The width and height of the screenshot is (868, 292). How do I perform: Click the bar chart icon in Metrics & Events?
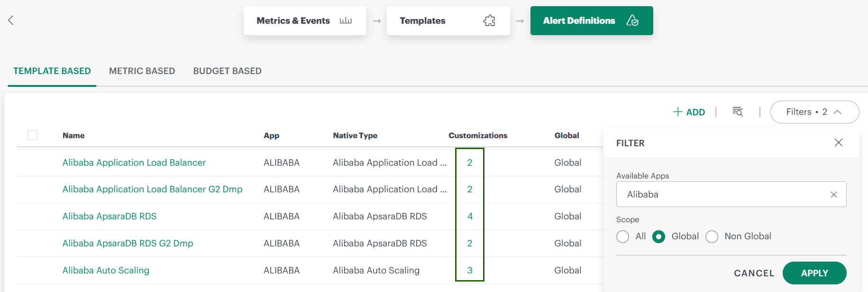coord(346,20)
